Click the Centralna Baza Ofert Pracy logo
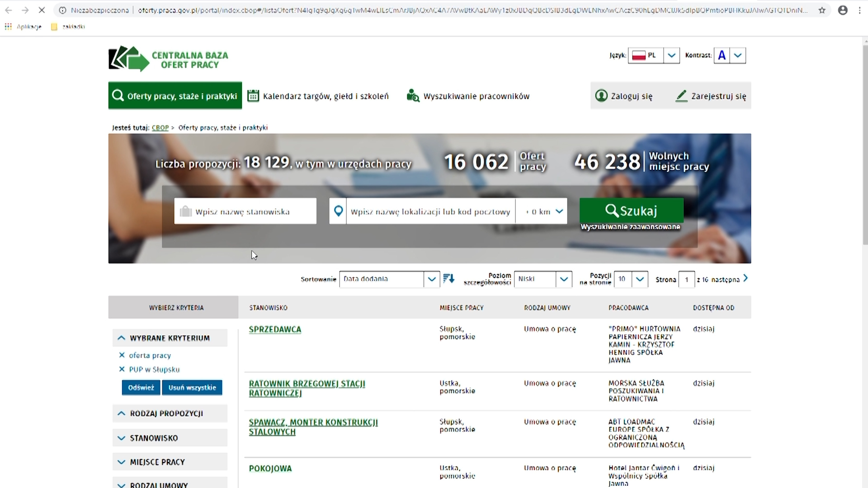868x488 pixels. tap(168, 59)
